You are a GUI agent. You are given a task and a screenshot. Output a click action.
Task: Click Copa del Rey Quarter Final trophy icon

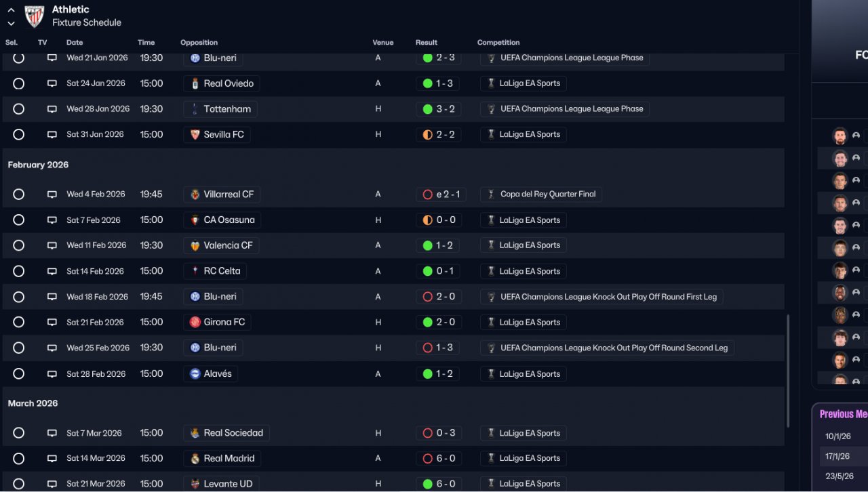491,194
